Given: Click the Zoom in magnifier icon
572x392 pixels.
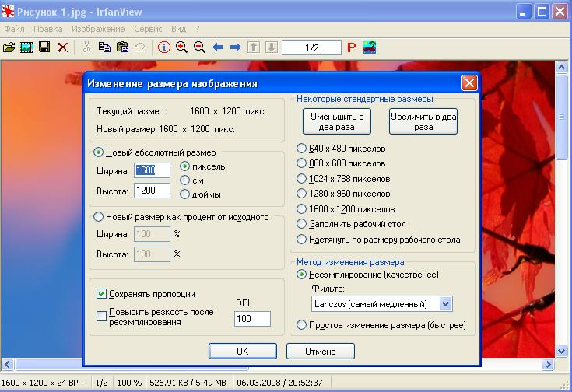Looking at the screenshot, I should point(181,47).
